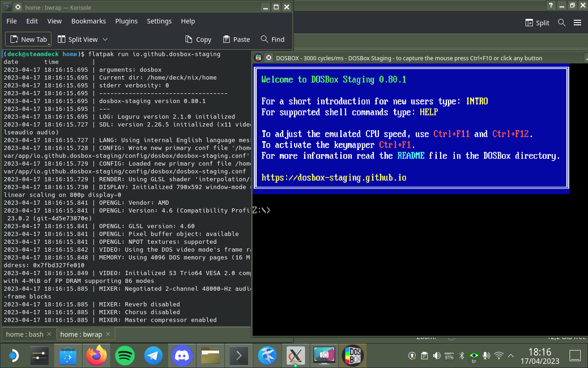Switch to the 'home : bash' tab
This screenshot has height=368, width=588.
coord(25,334)
